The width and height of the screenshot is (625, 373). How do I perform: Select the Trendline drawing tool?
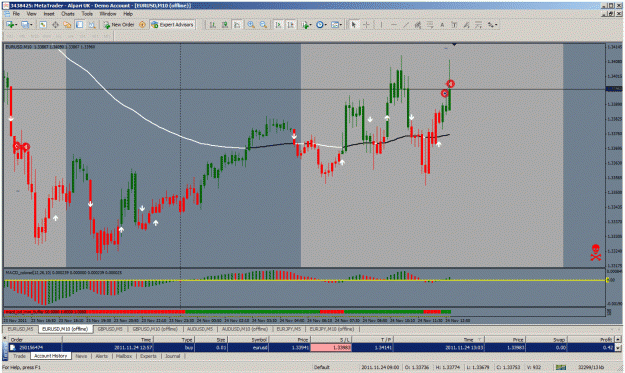coord(406,25)
